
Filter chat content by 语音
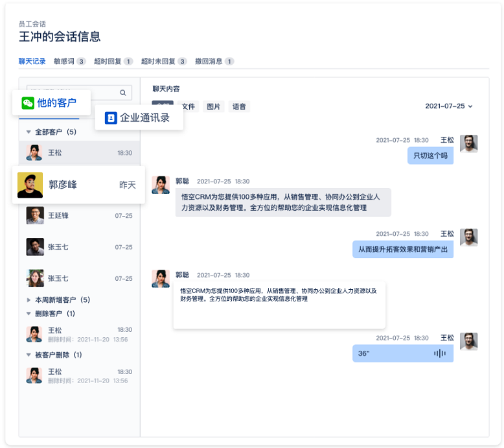tap(239, 107)
